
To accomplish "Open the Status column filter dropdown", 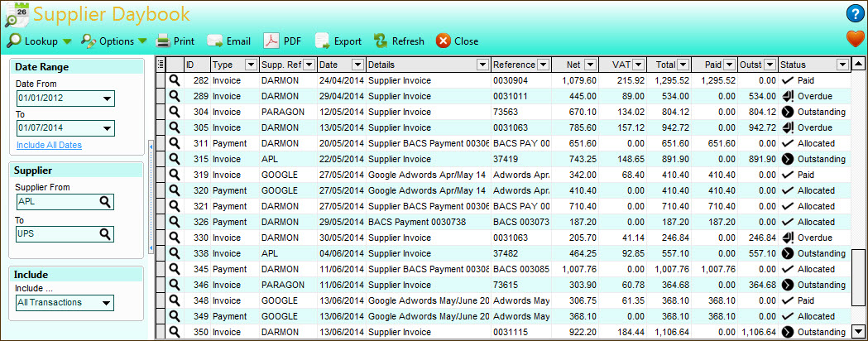I will 842,65.
